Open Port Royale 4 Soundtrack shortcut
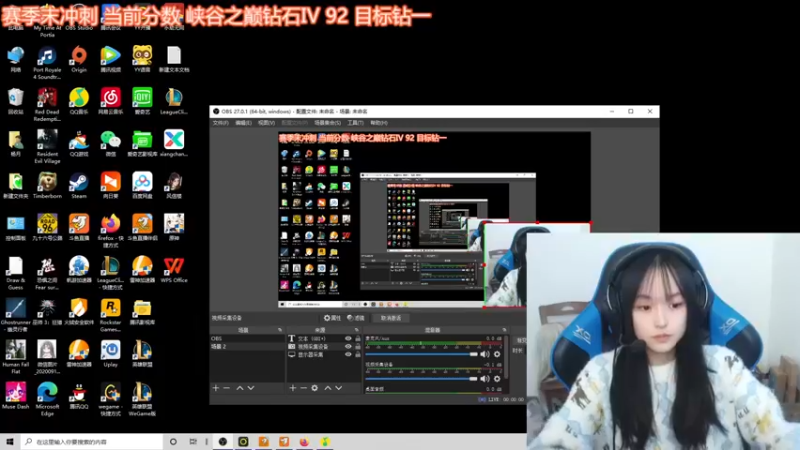 pos(47,63)
